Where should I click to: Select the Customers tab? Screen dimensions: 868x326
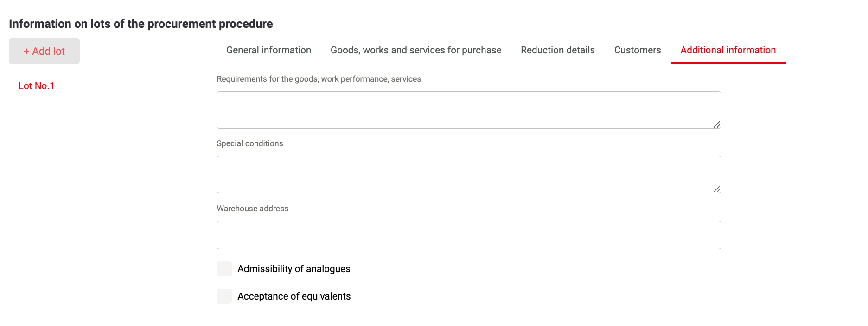click(x=638, y=50)
